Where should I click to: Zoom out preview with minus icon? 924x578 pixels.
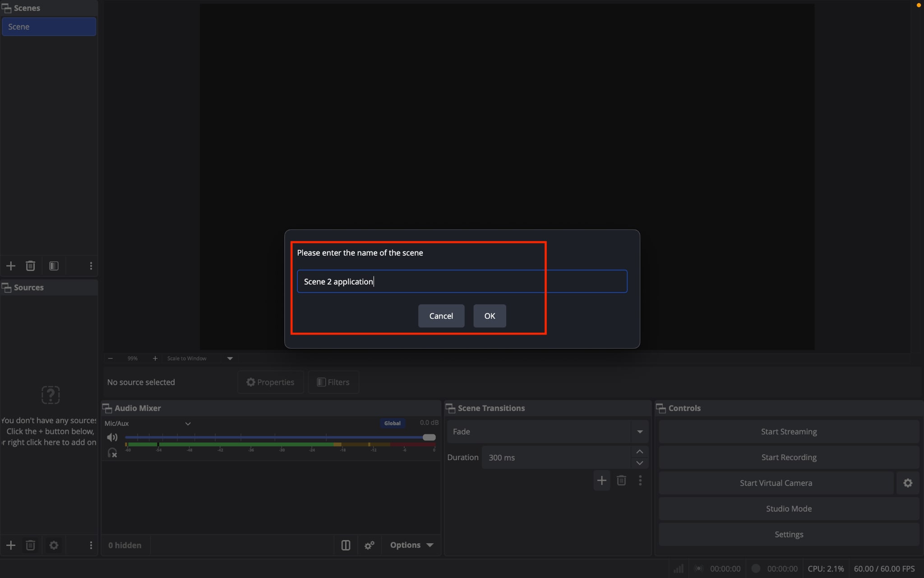(111, 358)
